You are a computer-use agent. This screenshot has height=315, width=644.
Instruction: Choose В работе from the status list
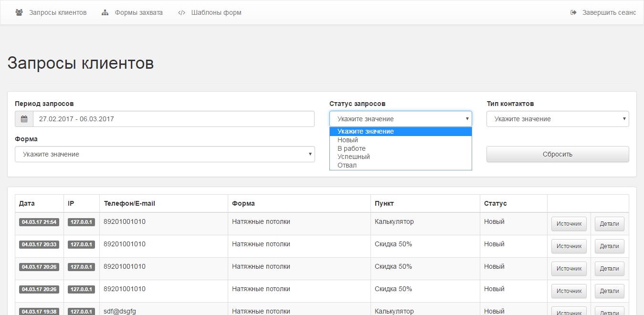pyautogui.click(x=351, y=148)
